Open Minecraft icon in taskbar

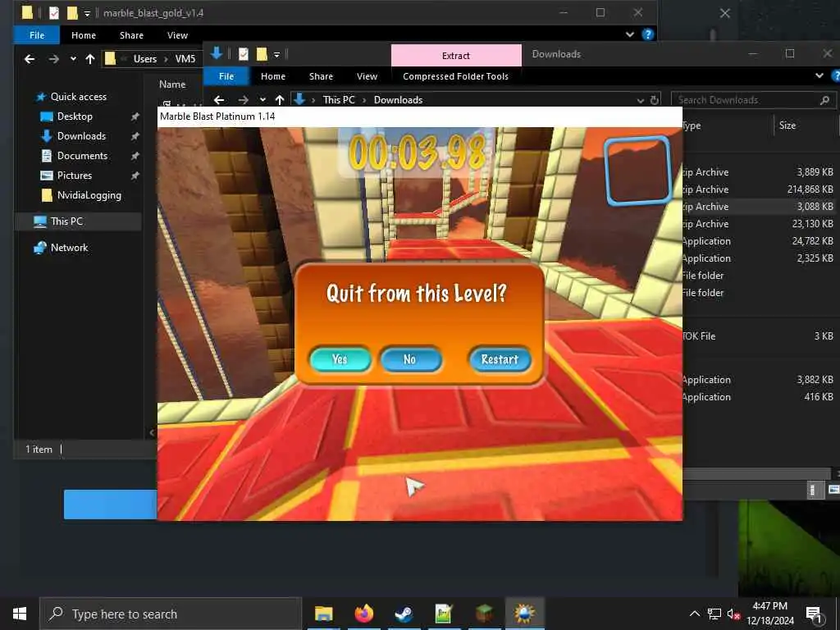point(484,614)
